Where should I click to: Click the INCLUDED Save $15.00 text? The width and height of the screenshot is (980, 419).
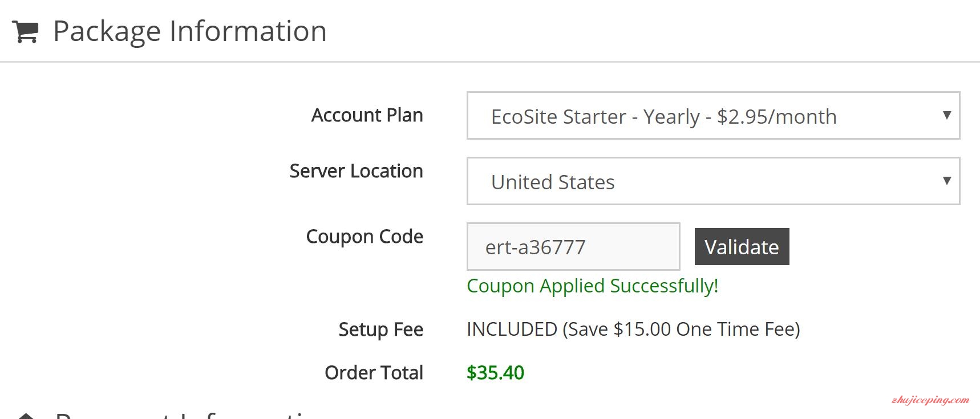pyautogui.click(x=633, y=329)
